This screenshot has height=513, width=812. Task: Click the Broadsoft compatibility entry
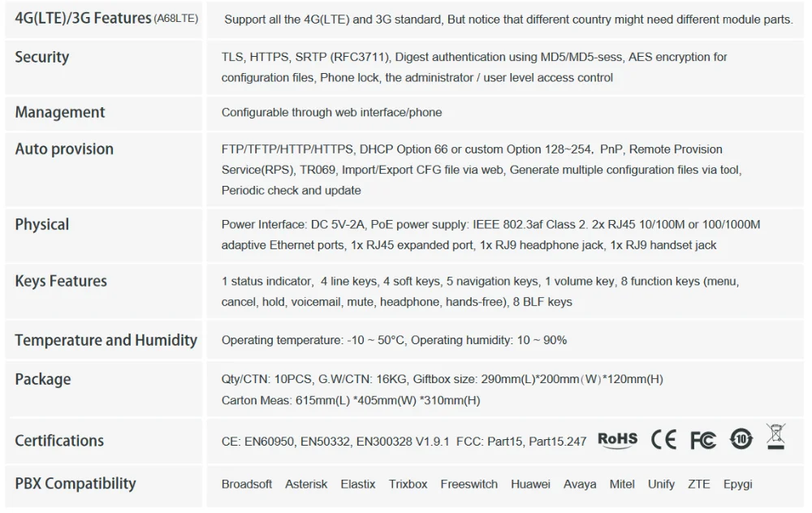[x=247, y=485]
